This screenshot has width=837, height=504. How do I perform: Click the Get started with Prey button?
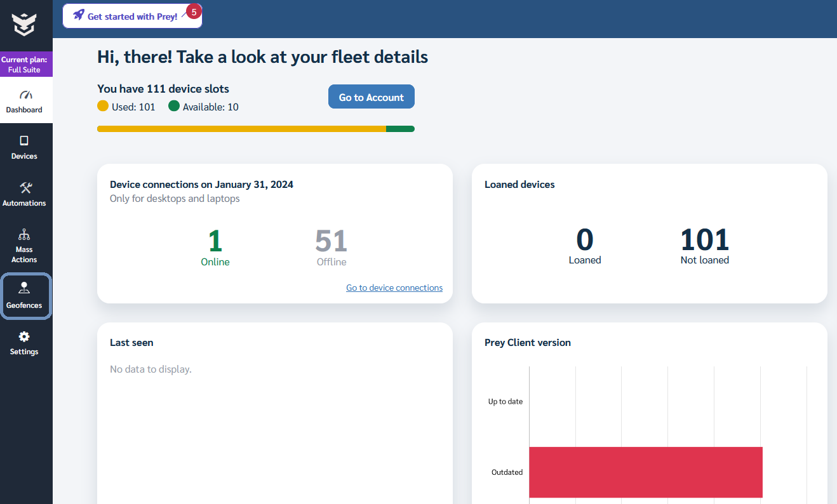pyautogui.click(x=132, y=16)
